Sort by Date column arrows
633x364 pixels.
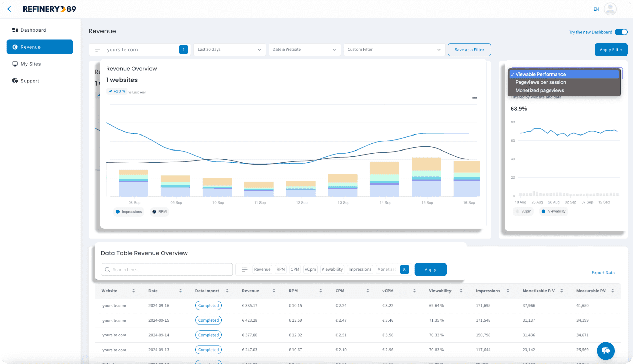(x=181, y=291)
